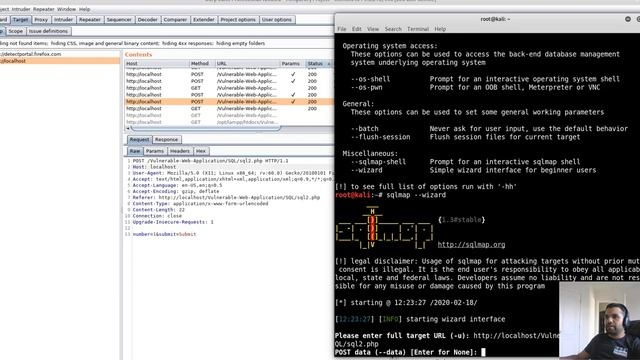The image size is (640, 360).
Task: Select the Headers request view
Action: pyautogui.click(x=180, y=151)
